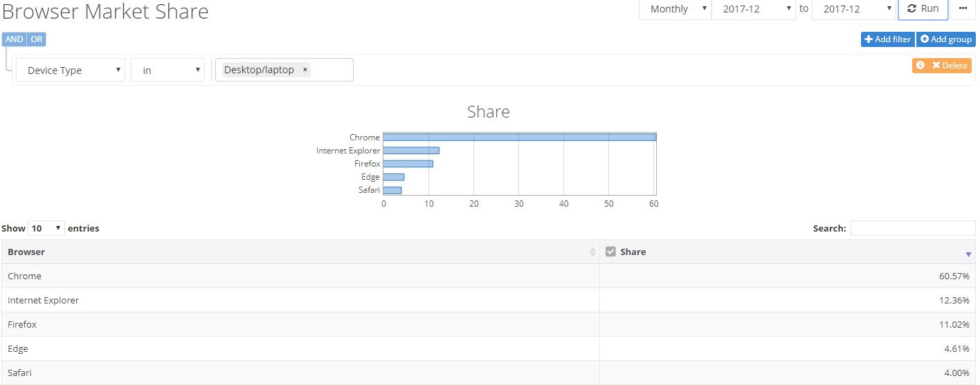
Task: Delete the Device Type filter rule
Action: [950, 65]
